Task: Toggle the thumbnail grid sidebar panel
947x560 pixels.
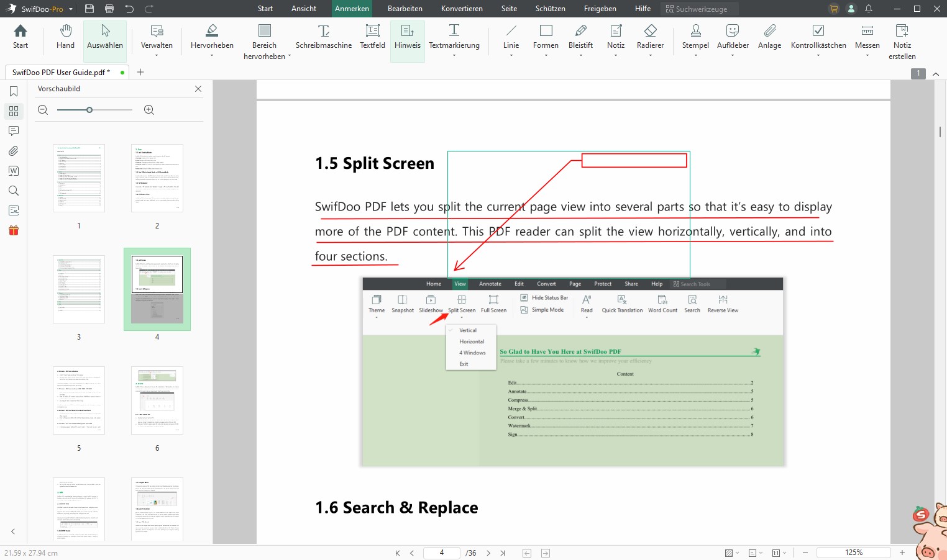Action: tap(14, 111)
